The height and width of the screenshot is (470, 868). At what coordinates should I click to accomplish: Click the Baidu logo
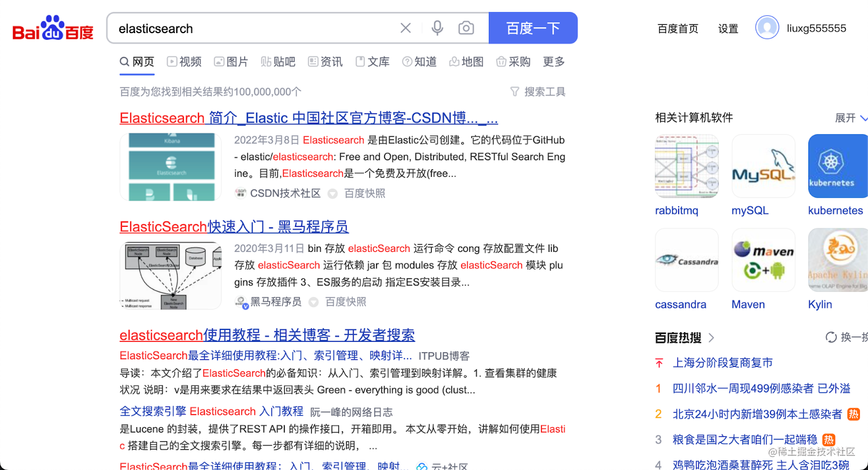point(53,28)
